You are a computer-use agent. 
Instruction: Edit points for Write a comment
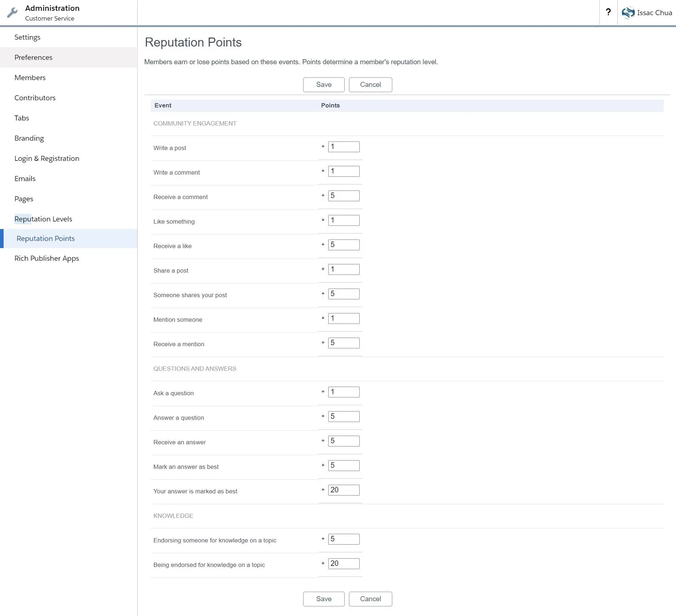click(x=344, y=171)
